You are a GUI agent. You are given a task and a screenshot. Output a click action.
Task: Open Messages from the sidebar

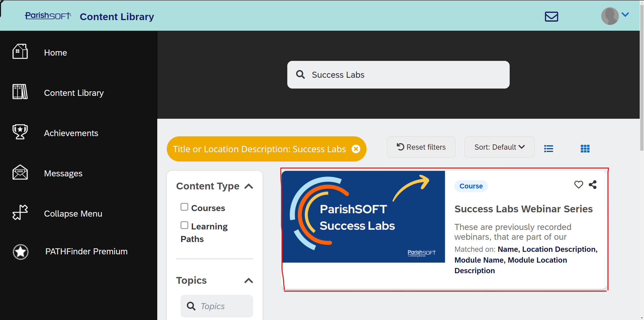click(x=63, y=173)
